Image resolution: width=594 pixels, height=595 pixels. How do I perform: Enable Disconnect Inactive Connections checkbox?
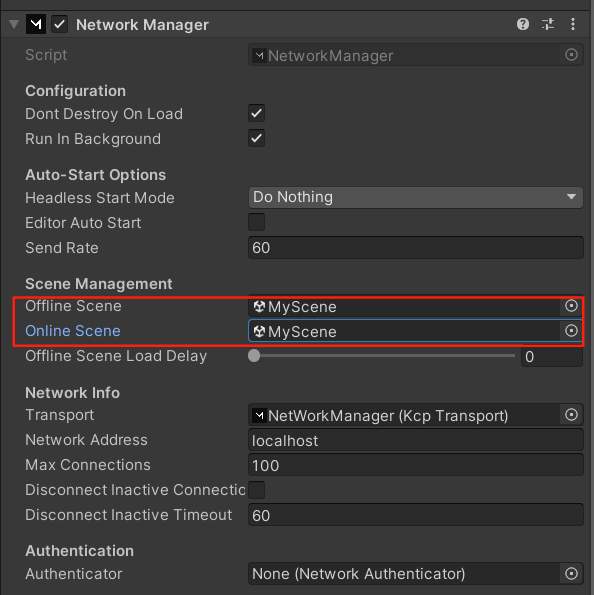coord(257,490)
